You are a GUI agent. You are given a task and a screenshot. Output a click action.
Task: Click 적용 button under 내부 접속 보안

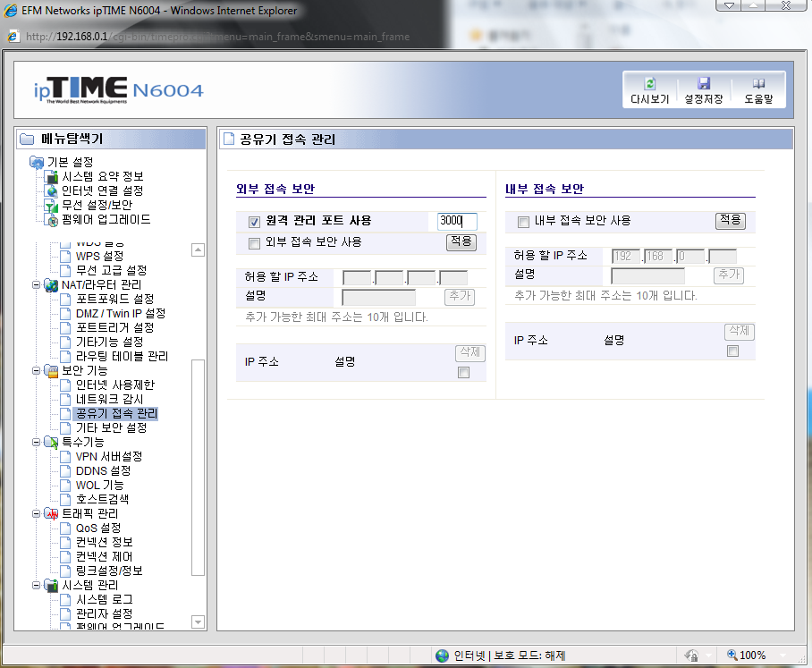(731, 221)
